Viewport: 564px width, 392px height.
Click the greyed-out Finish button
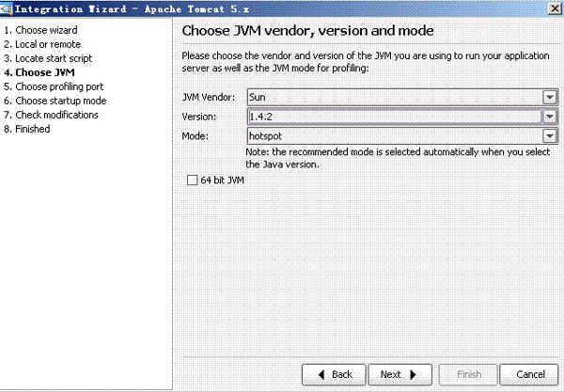(x=468, y=374)
